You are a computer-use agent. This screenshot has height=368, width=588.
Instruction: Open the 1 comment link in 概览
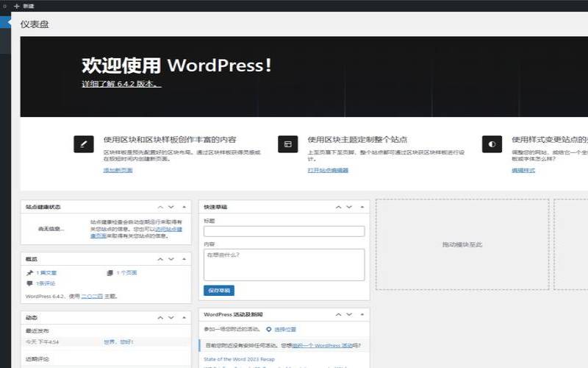[x=46, y=283]
